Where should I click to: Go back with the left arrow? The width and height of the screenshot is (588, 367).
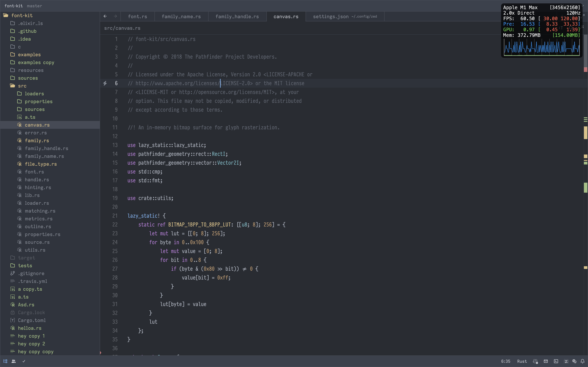(x=105, y=16)
